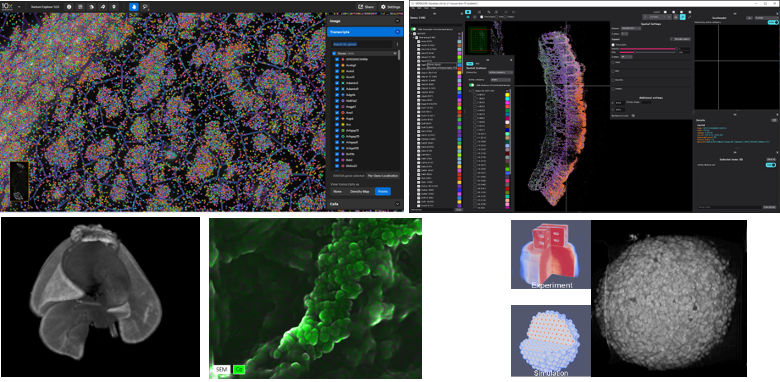This screenshot has width=780, height=382.
Task: Click cyan highlighted view icon near Scatterplot panel
Action: 683,17
